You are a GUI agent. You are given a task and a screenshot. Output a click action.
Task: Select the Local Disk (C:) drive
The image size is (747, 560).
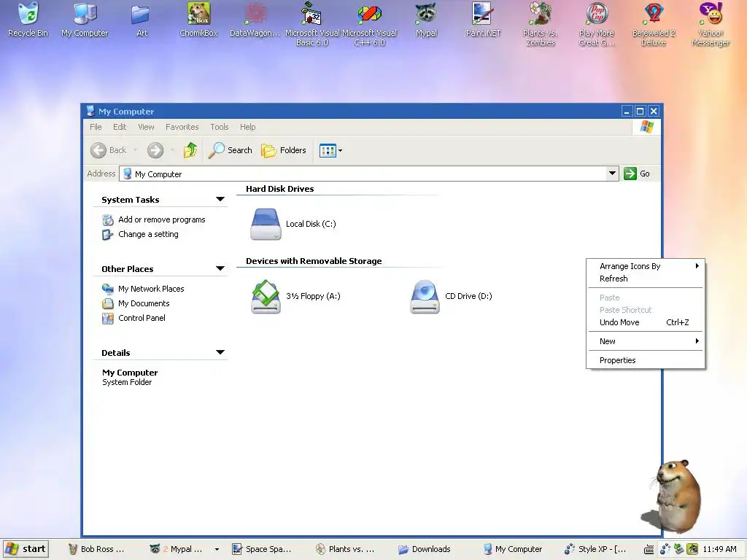click(293, 224)
